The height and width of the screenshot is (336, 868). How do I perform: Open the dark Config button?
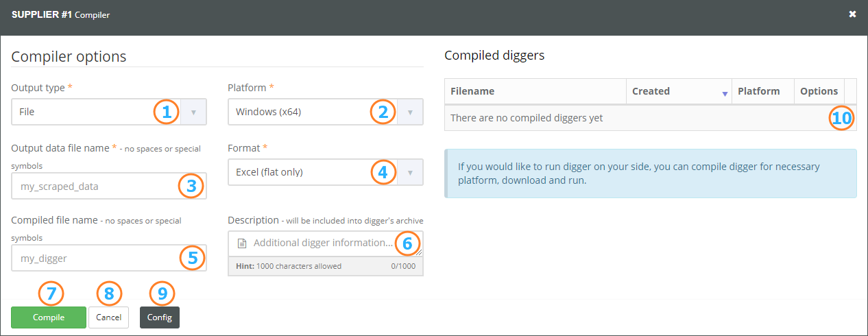pyautogui.click(x=160, y=317)
